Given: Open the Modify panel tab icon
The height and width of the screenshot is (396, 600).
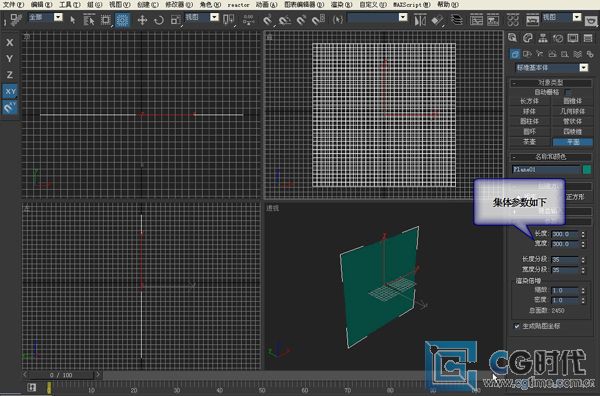Looking at the screenshot, I should pyautogui.click(x=528, y=38).
